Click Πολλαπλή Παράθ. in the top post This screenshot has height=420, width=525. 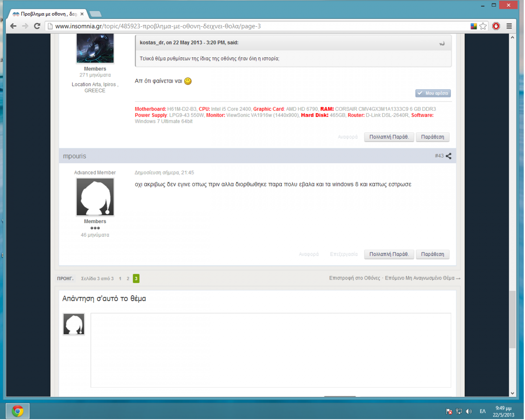click(389, 137)
